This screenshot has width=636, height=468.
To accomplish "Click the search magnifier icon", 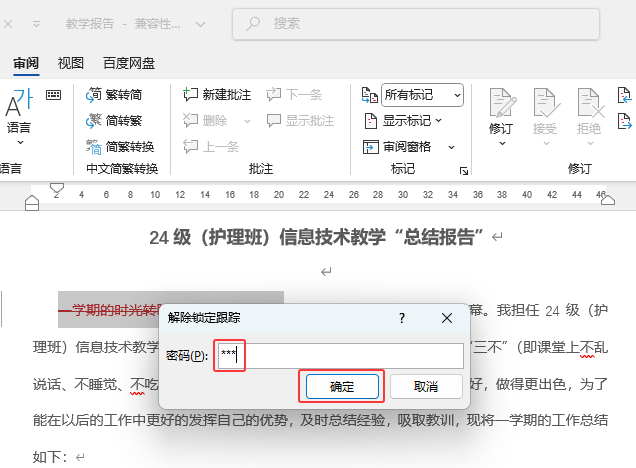I will 253,24.
